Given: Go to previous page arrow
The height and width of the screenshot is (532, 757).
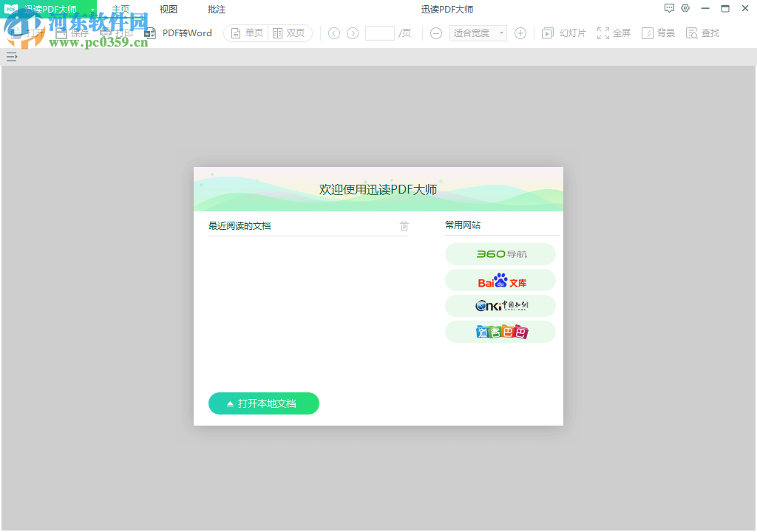Looking at the screenshot, I should pyautogui.click(x=334, y=33).
